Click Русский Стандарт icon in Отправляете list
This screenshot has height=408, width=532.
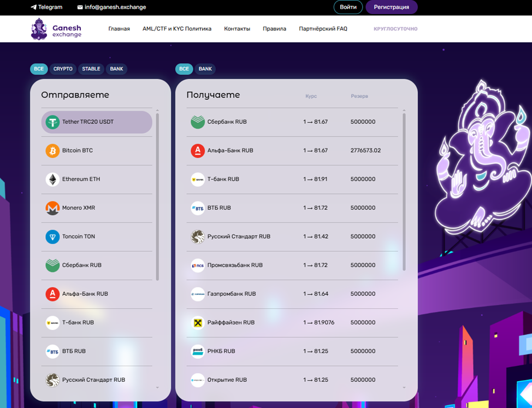point(52,380)
